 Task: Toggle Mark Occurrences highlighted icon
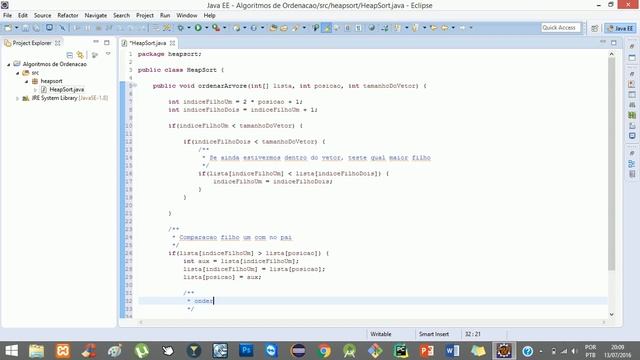coord(327,28)
